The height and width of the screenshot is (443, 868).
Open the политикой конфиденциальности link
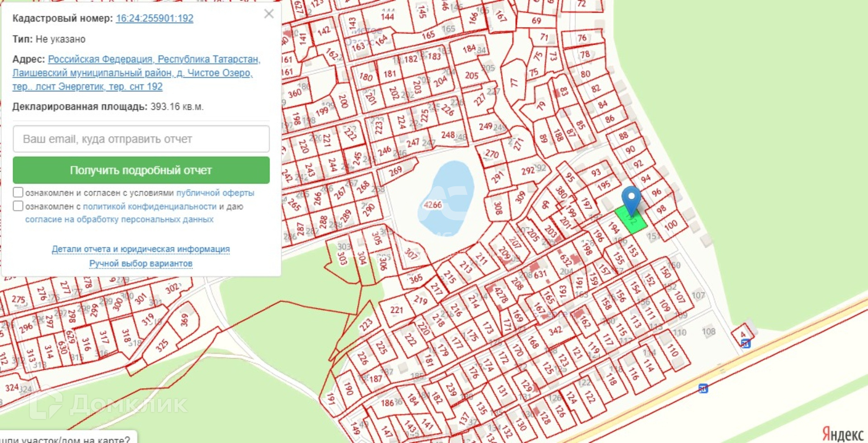click(x=150, y=207)
